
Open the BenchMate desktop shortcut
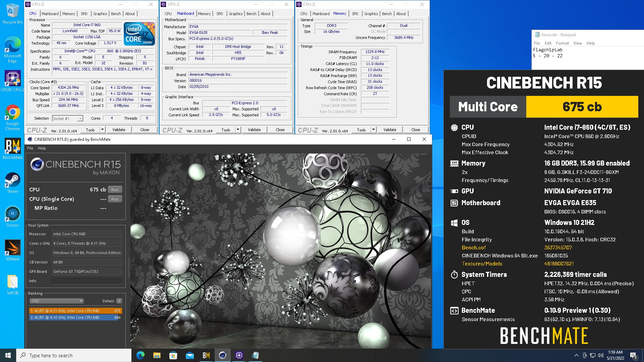click(12, 149)
